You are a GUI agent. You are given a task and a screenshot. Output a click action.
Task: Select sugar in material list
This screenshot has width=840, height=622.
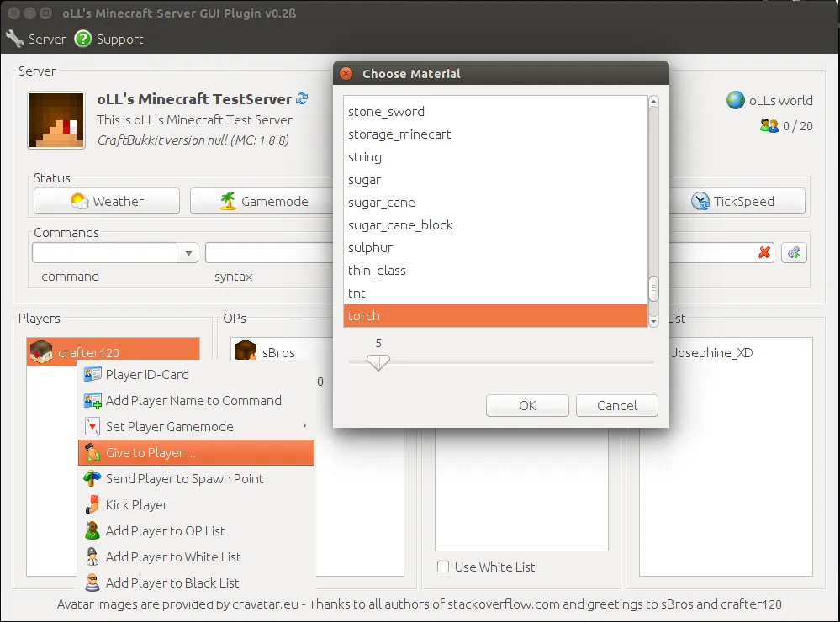[495, 180]
